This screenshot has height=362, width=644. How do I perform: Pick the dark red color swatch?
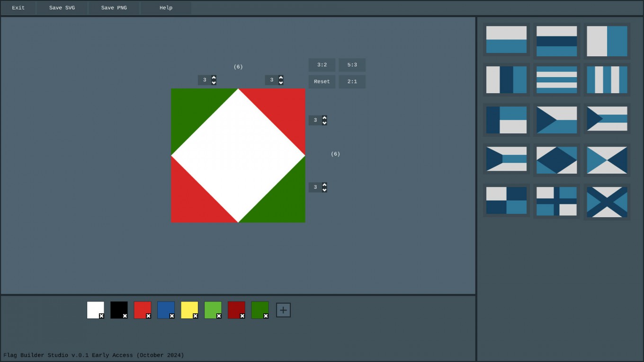tap(236, 310)
